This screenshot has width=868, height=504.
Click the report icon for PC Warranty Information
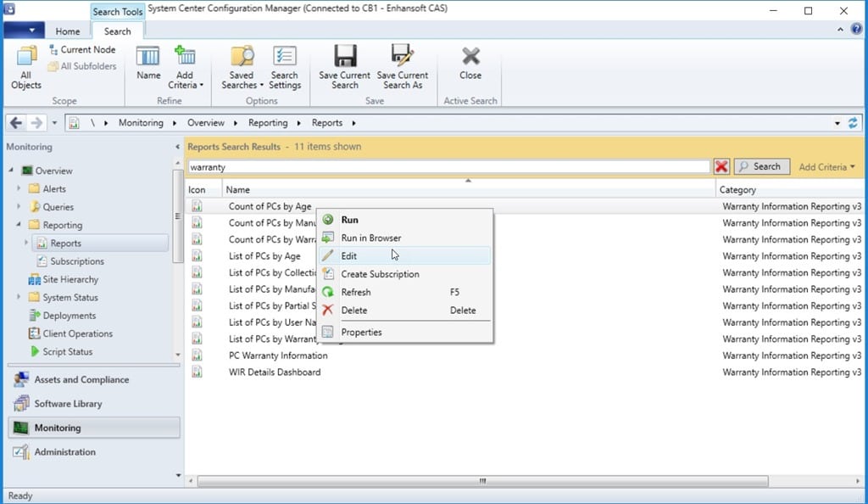[197, 356]
